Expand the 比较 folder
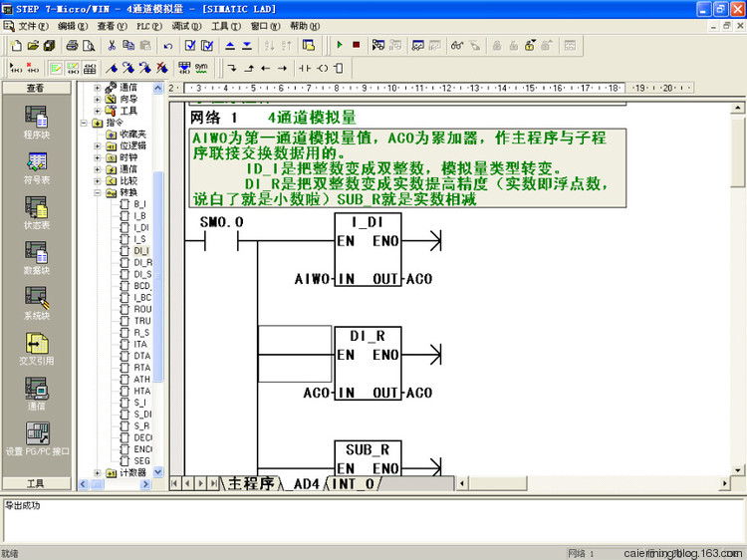Screen dimensions: 747x560 pos(98,181)
